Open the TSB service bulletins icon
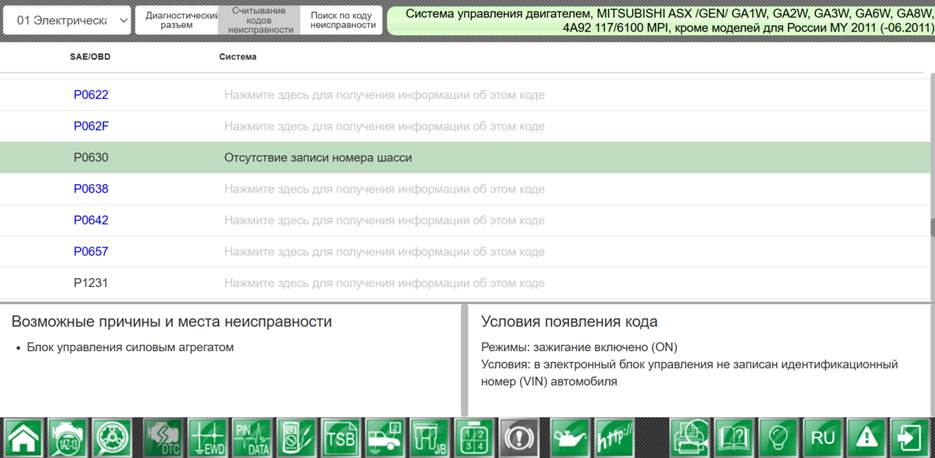The image size is (935, 458). 341,438
